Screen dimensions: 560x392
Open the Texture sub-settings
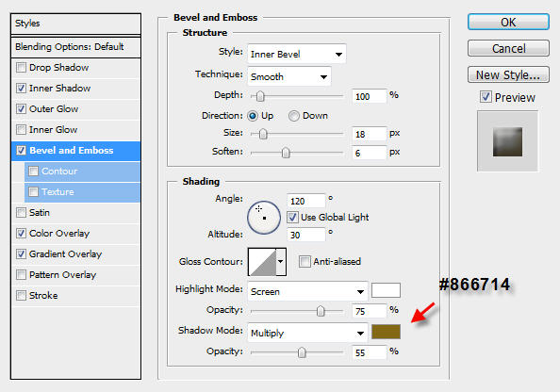coord(58,191)
